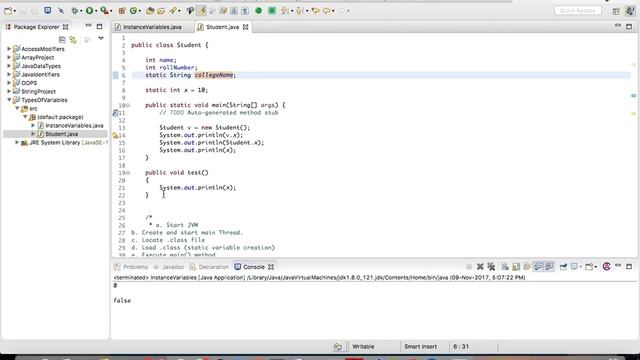Click the Debug bug icon in toolbar
The width and height of the screenshot is (640, 360).
tap(75, 11)
